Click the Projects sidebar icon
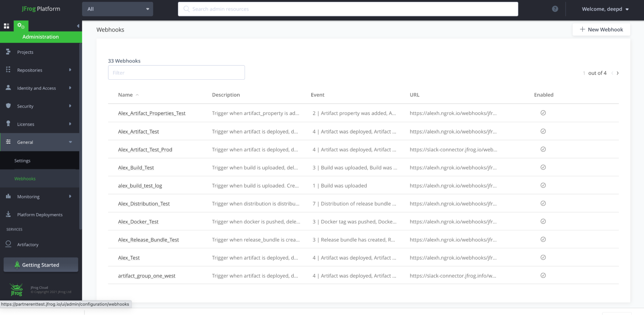 8,52
